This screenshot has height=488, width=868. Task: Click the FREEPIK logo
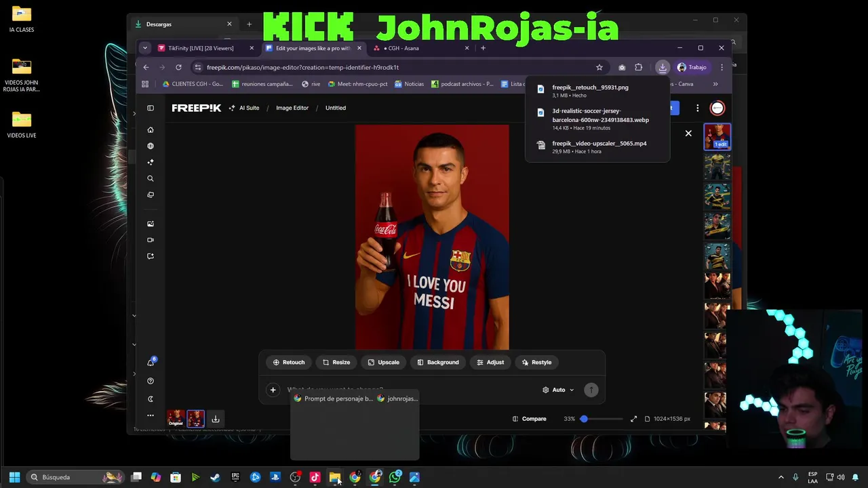(x=196, y=108)
